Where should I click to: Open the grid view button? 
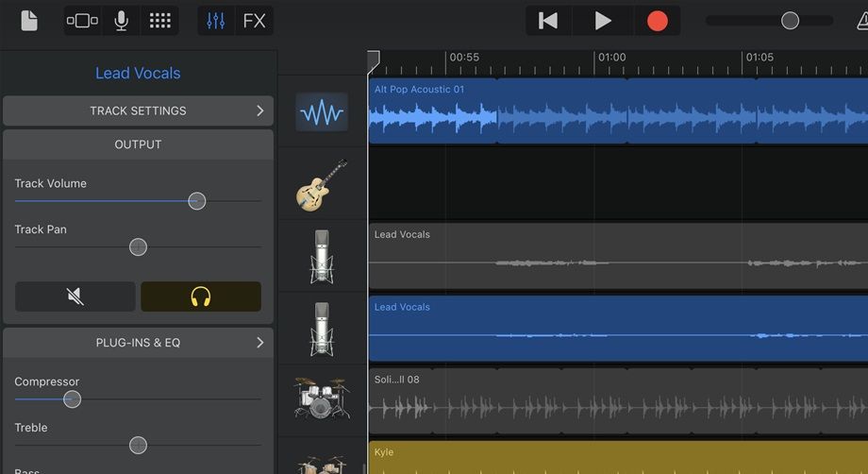click(160, 21)
